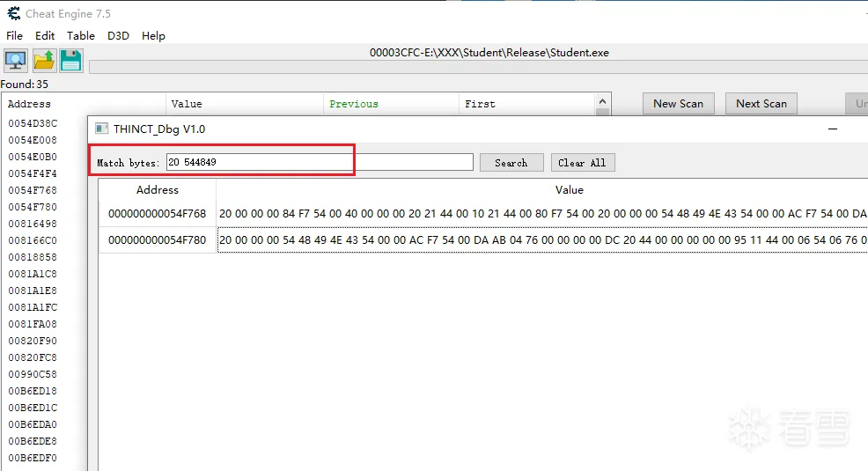
Task: Click the Next Scan button
Action: tap(761, 104)
